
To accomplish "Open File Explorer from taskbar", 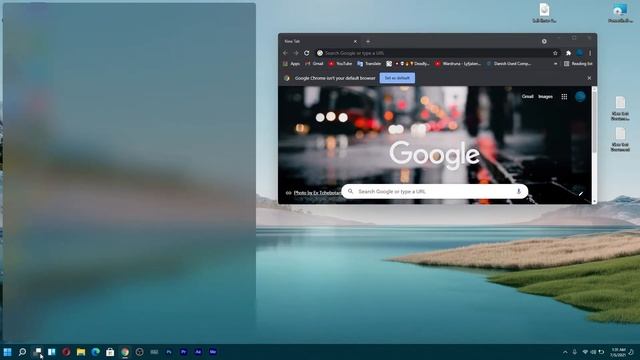I will click(x=81, y=352).
